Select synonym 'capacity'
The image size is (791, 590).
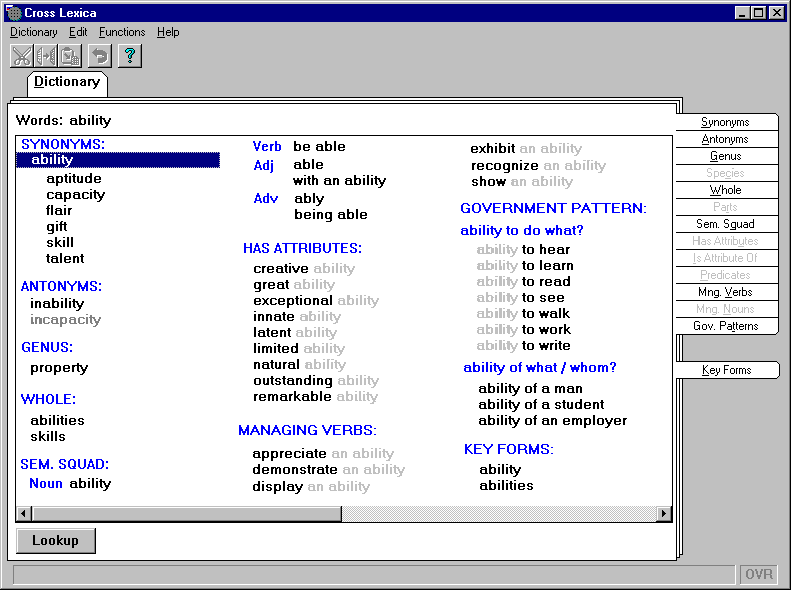(x=76, y=195)
